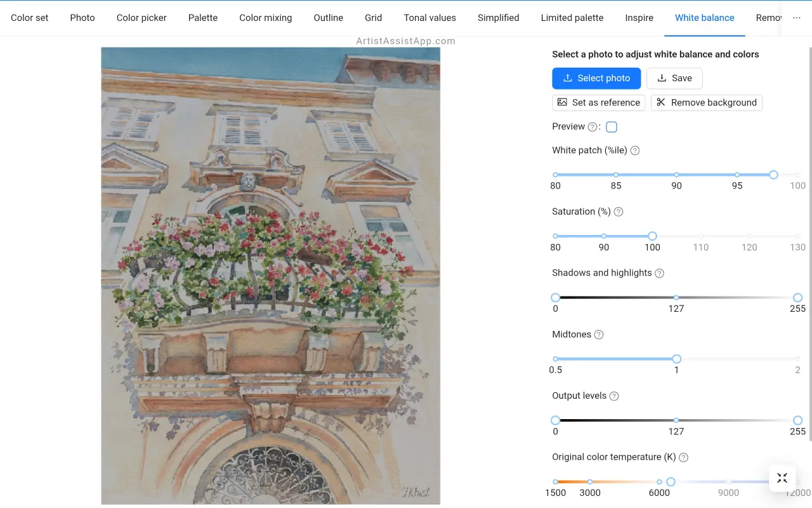Set color temperature to 9000 K
Screen dimensions: 812x508
coord(728,482)
